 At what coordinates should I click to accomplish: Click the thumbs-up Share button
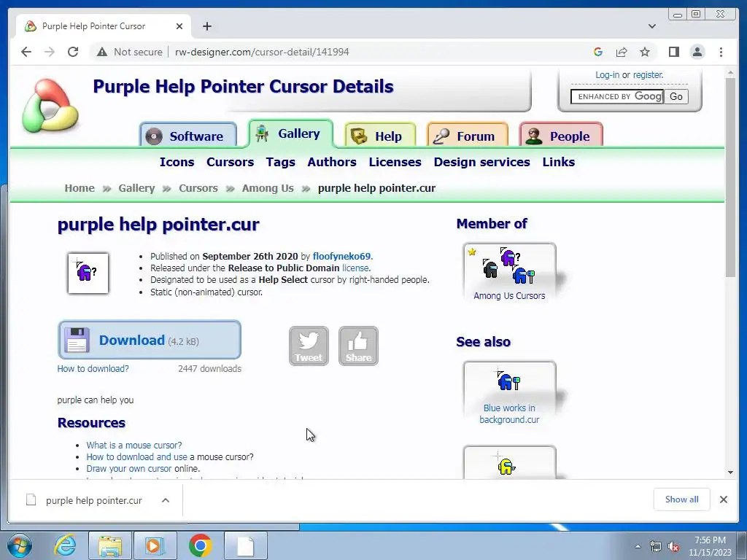pyautogui.click(x=358, y=346)
